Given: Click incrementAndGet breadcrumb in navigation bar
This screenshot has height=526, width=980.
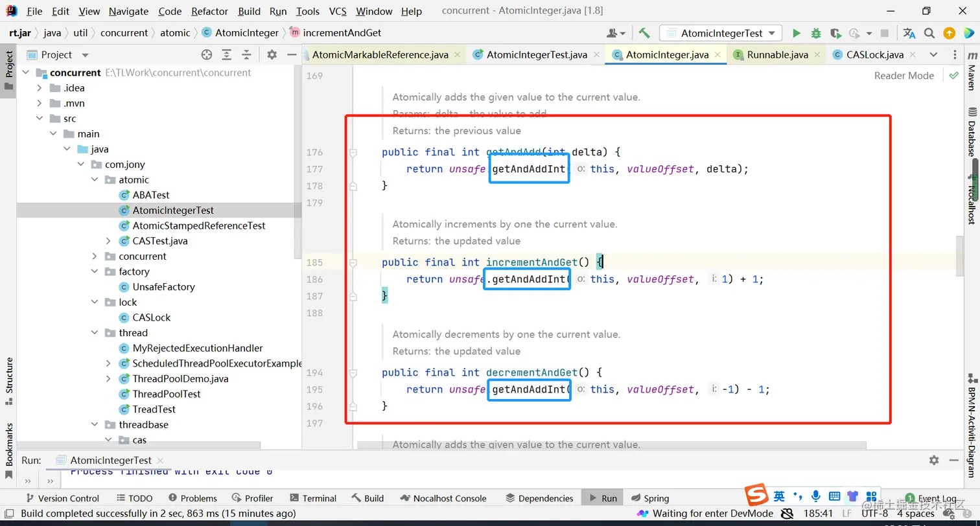Looking at the screenshot, I should pos(335,32).
